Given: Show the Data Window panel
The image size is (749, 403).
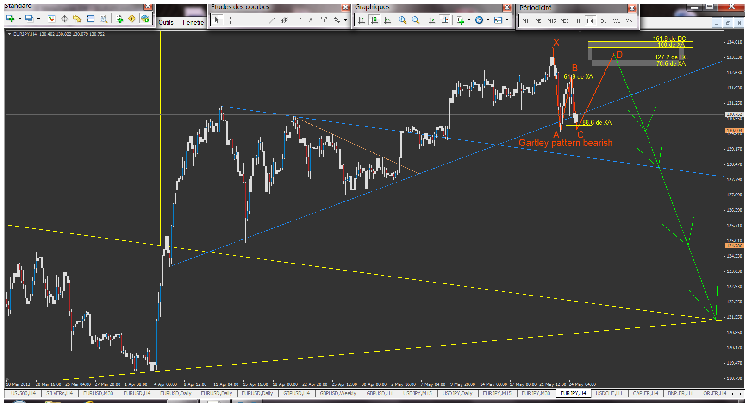Looking at the screenshot, I should coord(64,19).
